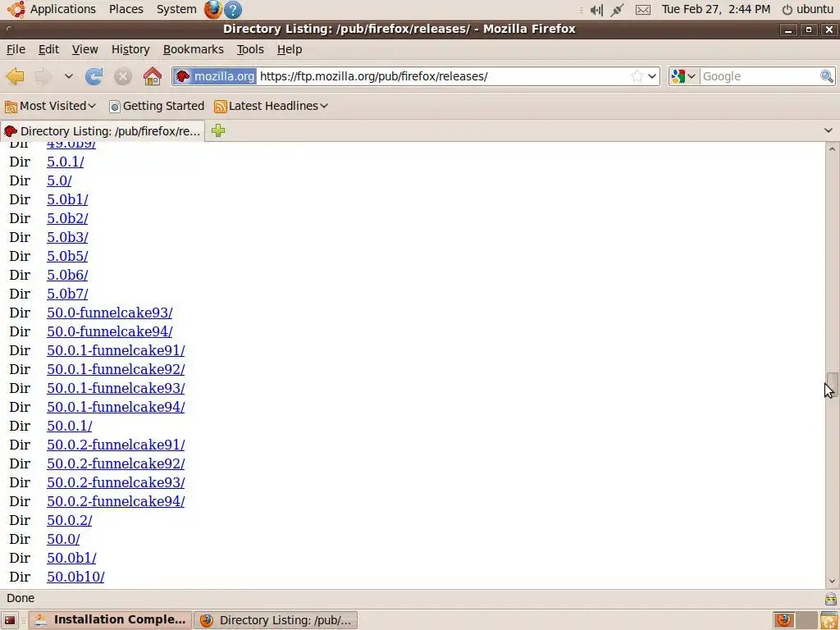Open the System menu in top panel
Image resolution: width=840 pixels, height=630 pixels.
tap(176, 9)
